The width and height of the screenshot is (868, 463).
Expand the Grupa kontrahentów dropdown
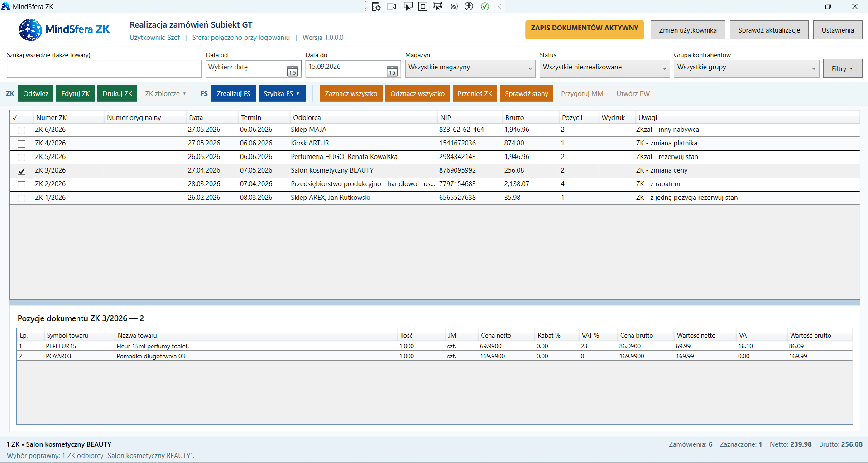(x=747, y=69)
